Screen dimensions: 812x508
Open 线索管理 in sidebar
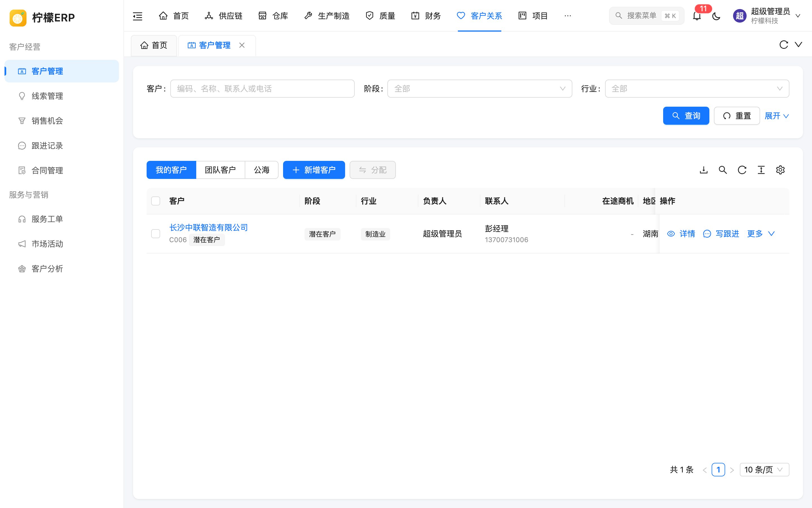pyautogui.click(x=62, y=96)
